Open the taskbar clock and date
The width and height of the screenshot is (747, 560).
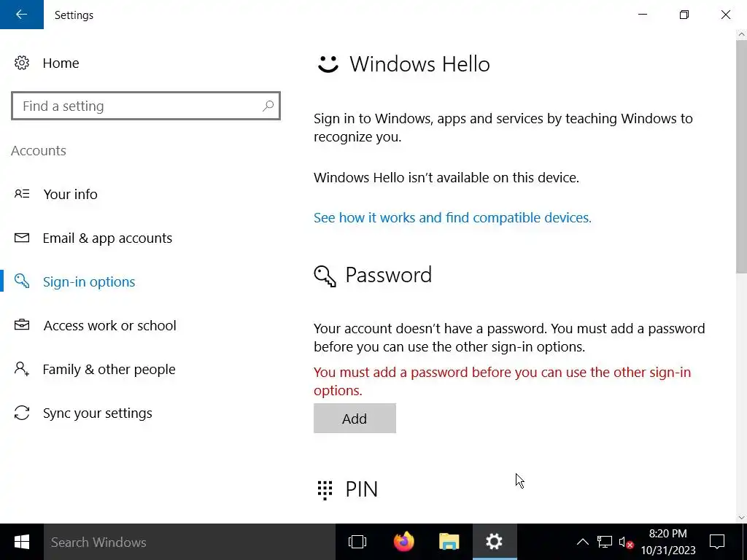668,542
